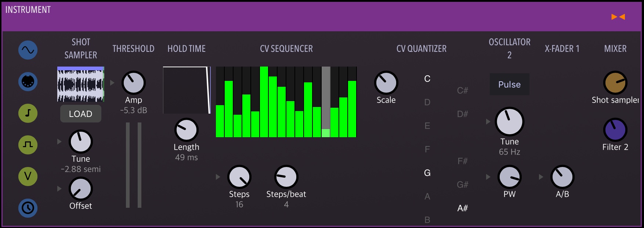Screen dimensions: 644x228
Task: Click the shot sampler Tune knob
Action: tap(81, 142)
